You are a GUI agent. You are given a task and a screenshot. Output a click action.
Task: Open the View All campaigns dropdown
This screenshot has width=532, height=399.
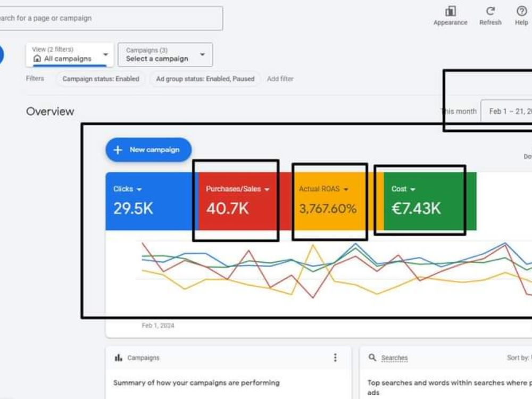[x=70, y=55]
